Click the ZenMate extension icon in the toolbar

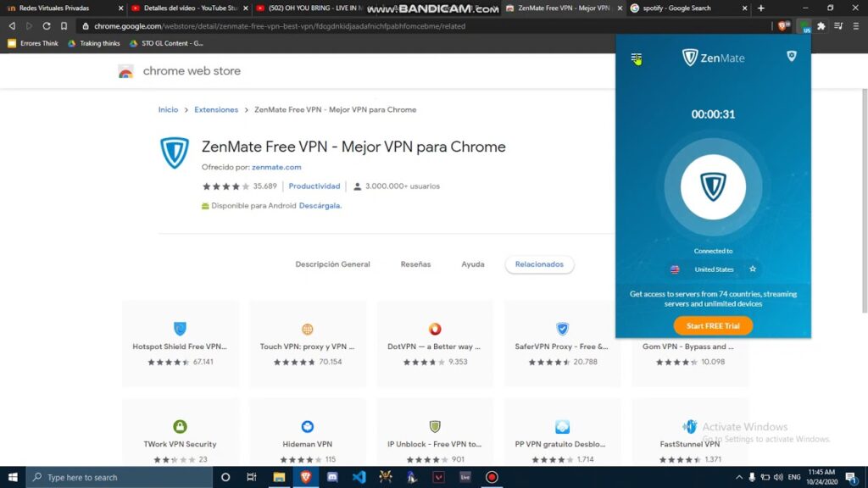pos(804,26)
